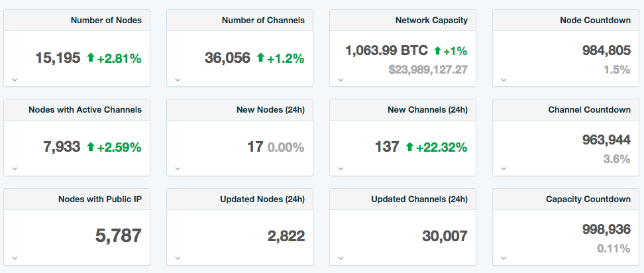Expand chevron in New Nodes (24h) card
644x273 pixels.
178,168
